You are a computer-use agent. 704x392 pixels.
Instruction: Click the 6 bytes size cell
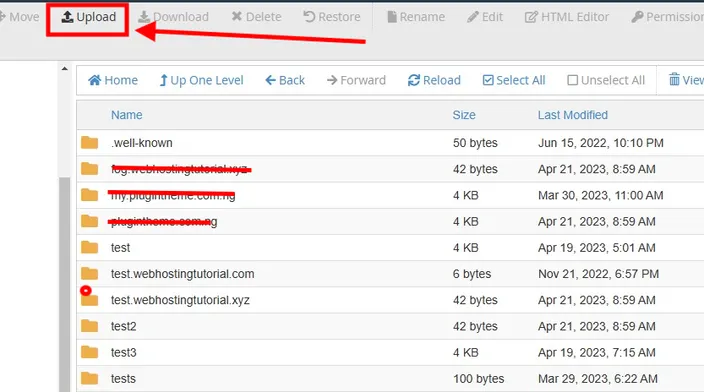point(471,274)
